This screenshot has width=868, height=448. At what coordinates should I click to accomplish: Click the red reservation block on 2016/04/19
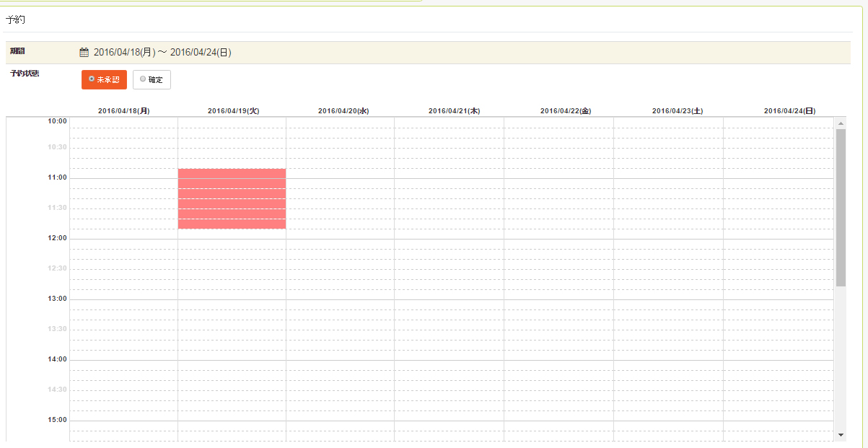(x=232, y=198)
